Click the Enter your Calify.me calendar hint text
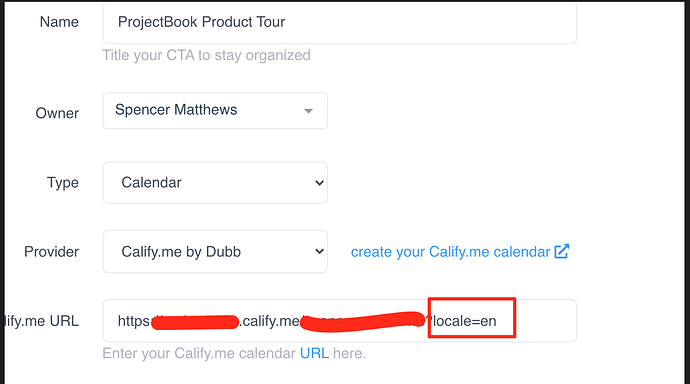This screenshot has width=690, height=384. pyautogui.click(x=199, y=353)
